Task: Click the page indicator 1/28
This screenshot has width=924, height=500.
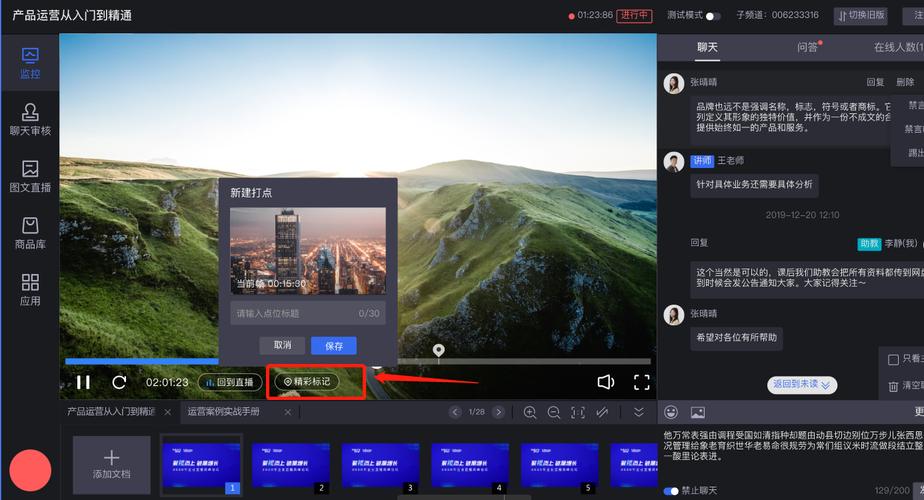Action: [477, 412]
